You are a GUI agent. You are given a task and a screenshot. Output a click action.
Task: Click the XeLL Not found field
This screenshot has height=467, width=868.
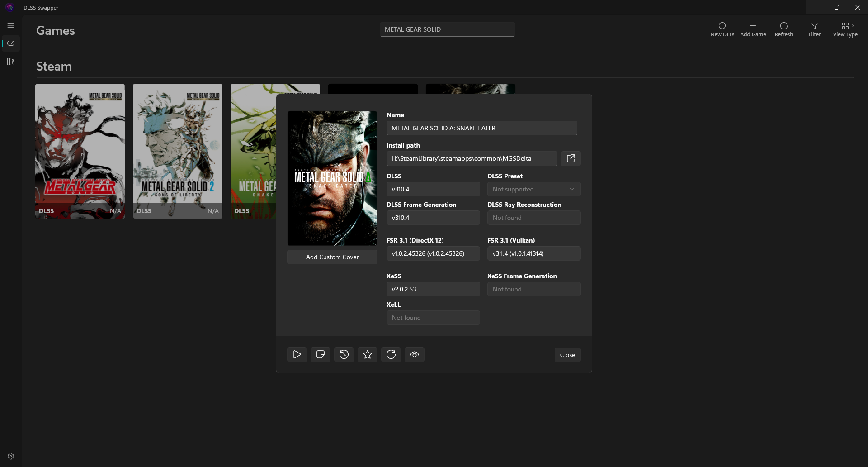point(433,318)
